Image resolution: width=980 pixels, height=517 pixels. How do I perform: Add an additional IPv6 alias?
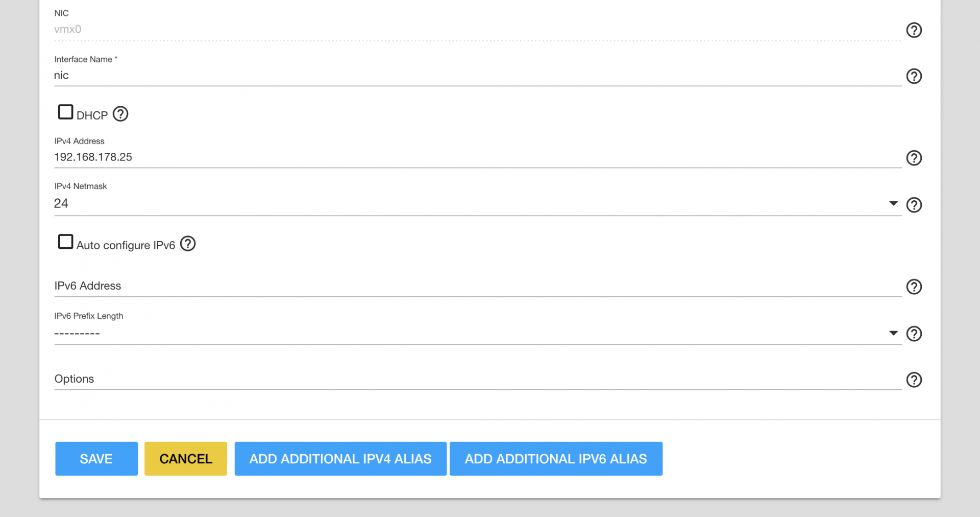[556, 459]
